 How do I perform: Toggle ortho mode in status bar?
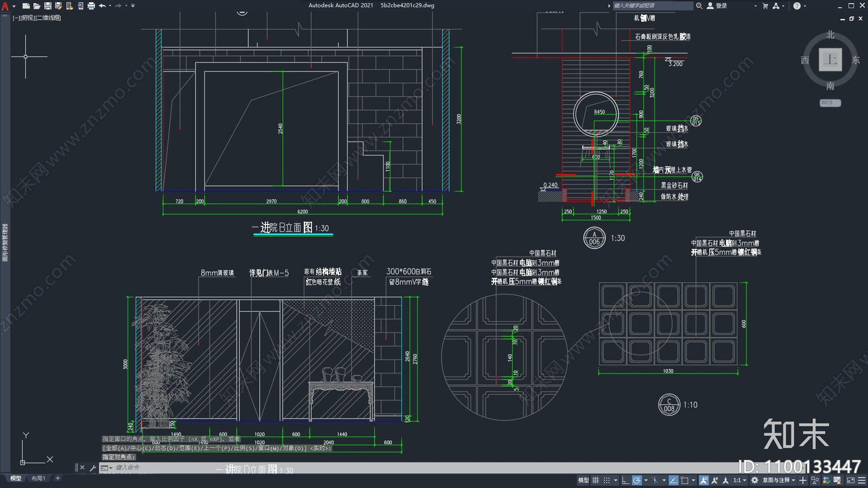[626, 480]
